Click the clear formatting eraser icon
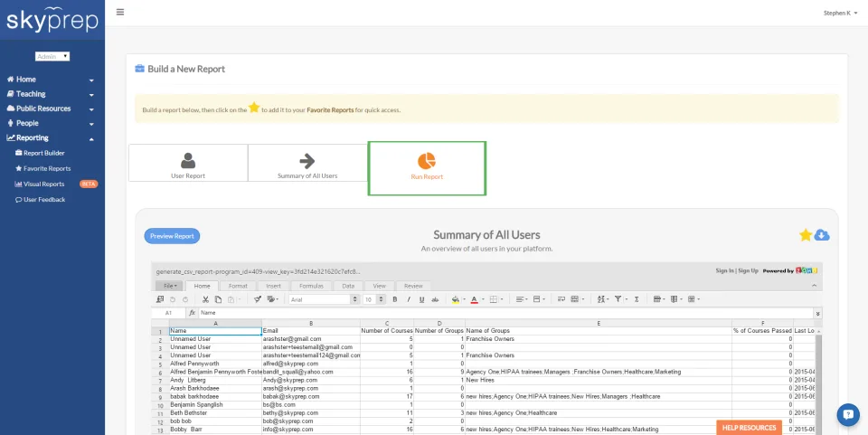 (x=270, y=299)
